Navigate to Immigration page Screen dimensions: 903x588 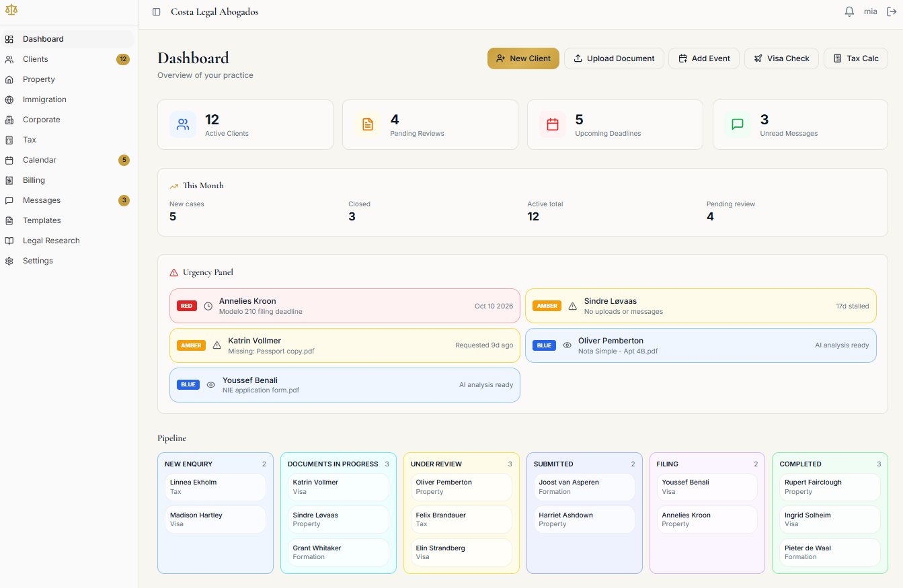pos(67,99)
